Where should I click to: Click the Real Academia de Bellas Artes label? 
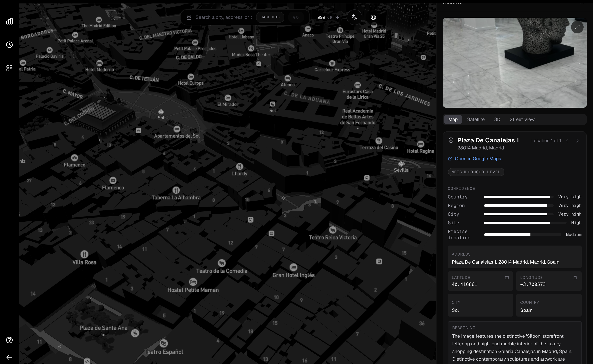pyautogui.click(x=357, y=117)
